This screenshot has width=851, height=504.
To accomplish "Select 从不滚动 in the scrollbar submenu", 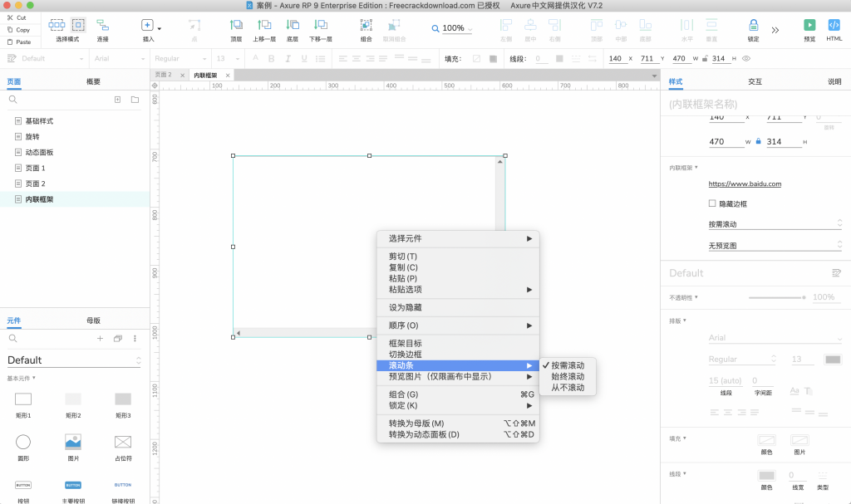I will point(568,388).
